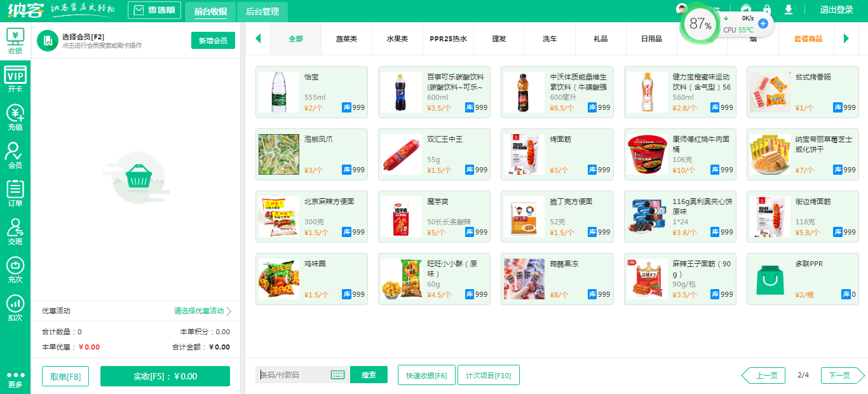This screenshot has height=394, width=868.
Task: Click the 充值 recharge sidebar icon
Action: click(x=15, y=118)
